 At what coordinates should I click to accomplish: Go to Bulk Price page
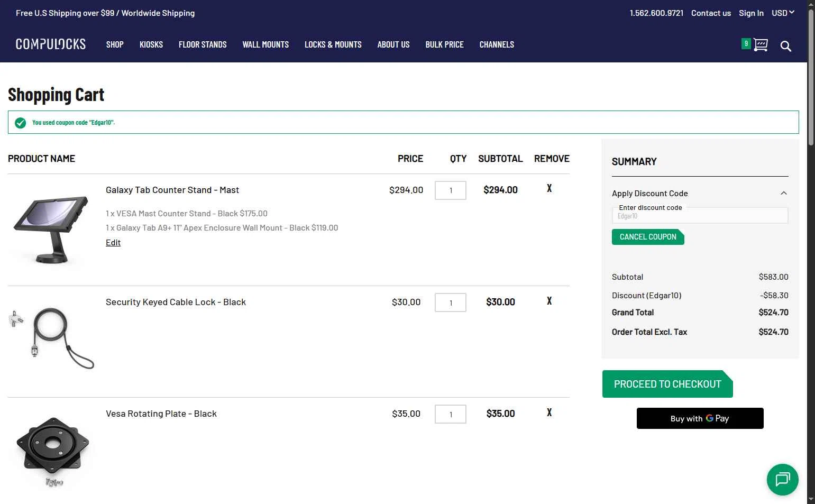[445, 44]
